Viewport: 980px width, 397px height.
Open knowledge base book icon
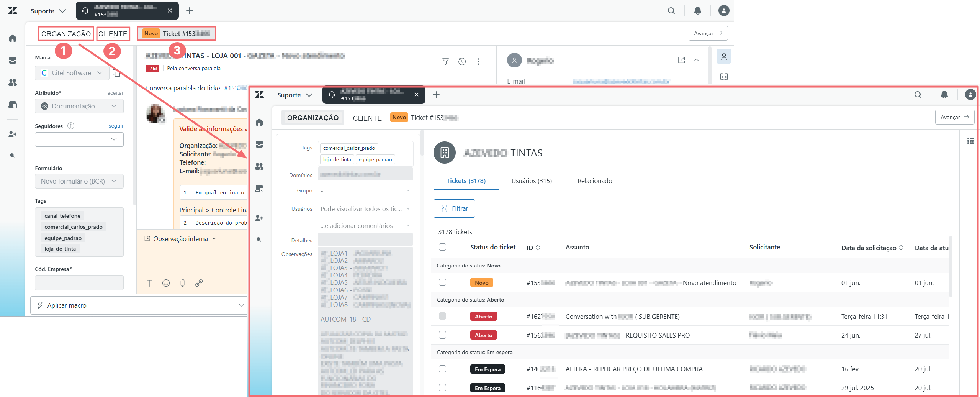[x=724, y=77]
